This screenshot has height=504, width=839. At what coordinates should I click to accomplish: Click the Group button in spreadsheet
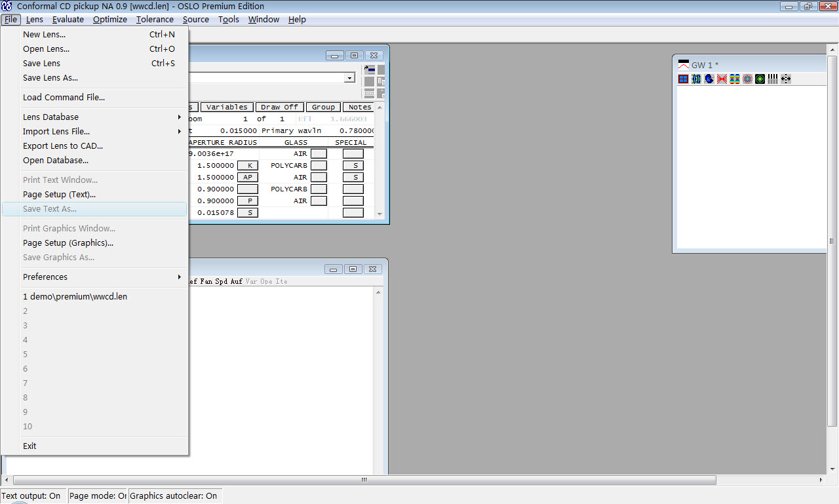pyautogui.click(x=323, y=107)
